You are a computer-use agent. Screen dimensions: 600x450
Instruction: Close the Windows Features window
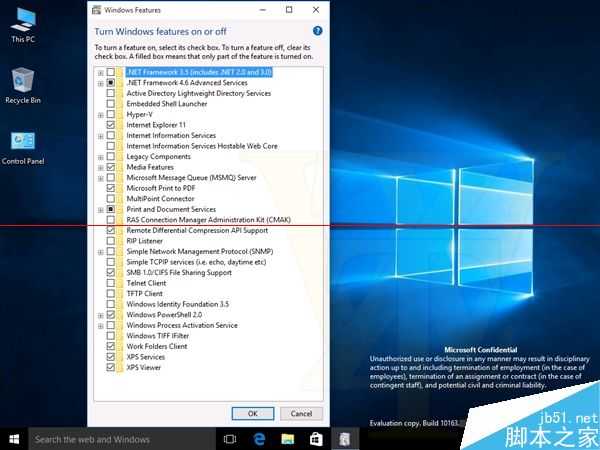[x=316, y=10]
